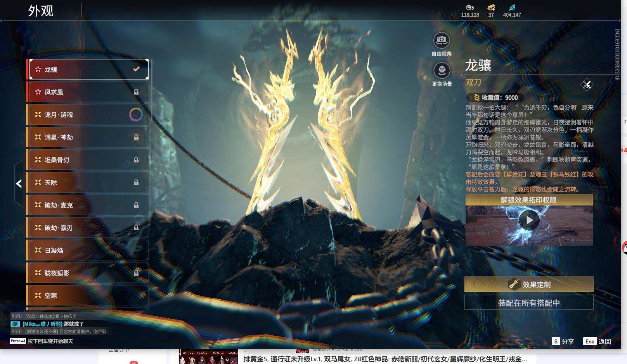Click the Mika chat message 那就戒了

74,324
